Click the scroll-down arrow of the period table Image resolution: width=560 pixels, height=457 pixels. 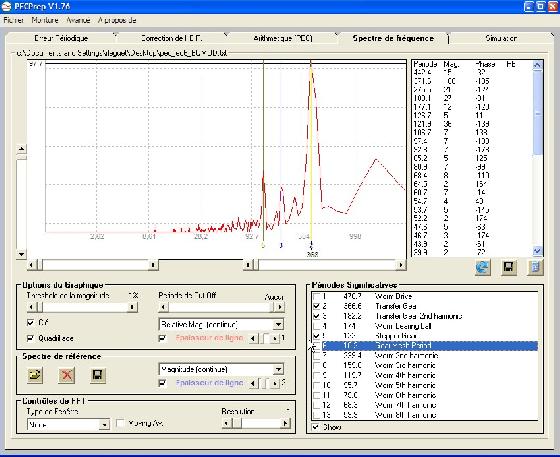coord(538,251)
